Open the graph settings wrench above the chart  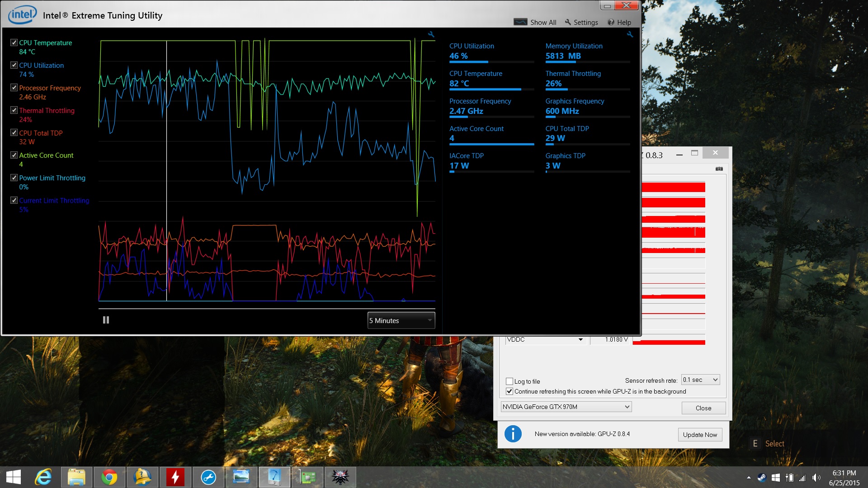coord(431,34)
